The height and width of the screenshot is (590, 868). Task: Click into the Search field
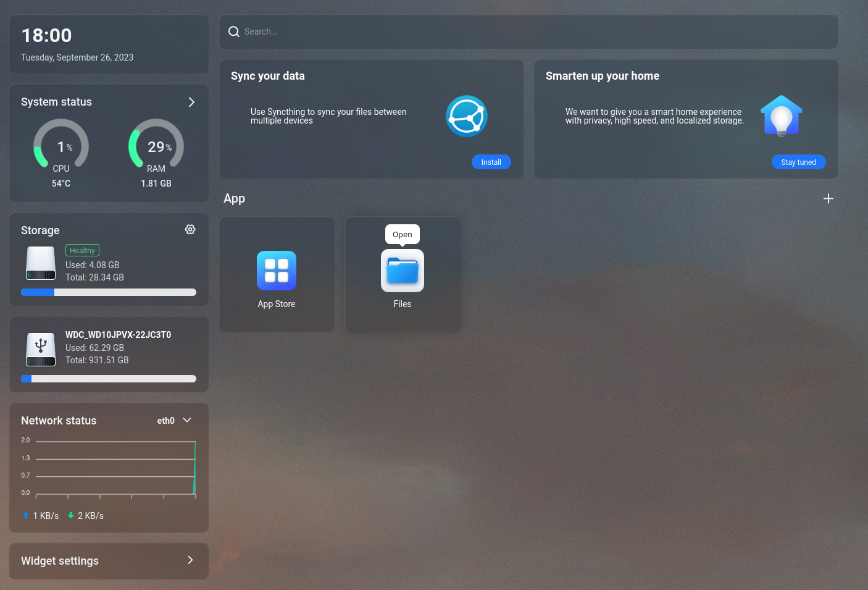529,32
